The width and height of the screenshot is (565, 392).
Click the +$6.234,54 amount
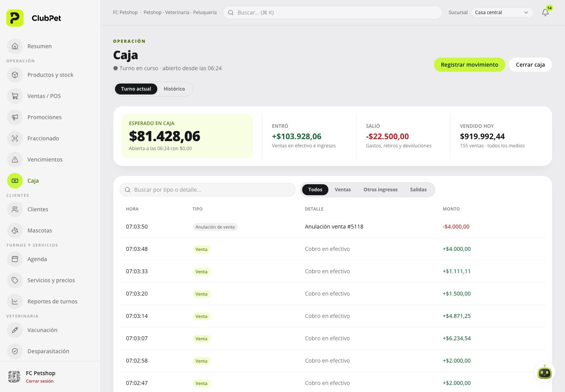tap(457, 338)
